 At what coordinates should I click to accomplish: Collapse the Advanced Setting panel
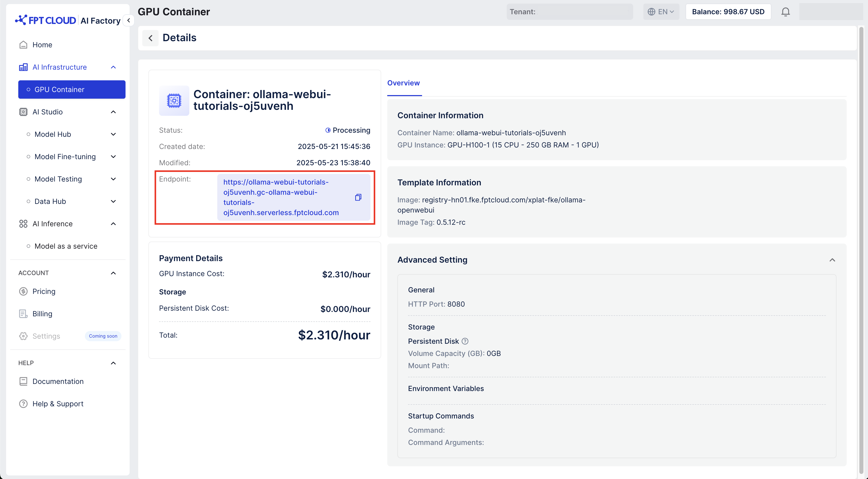coord(832,260)
